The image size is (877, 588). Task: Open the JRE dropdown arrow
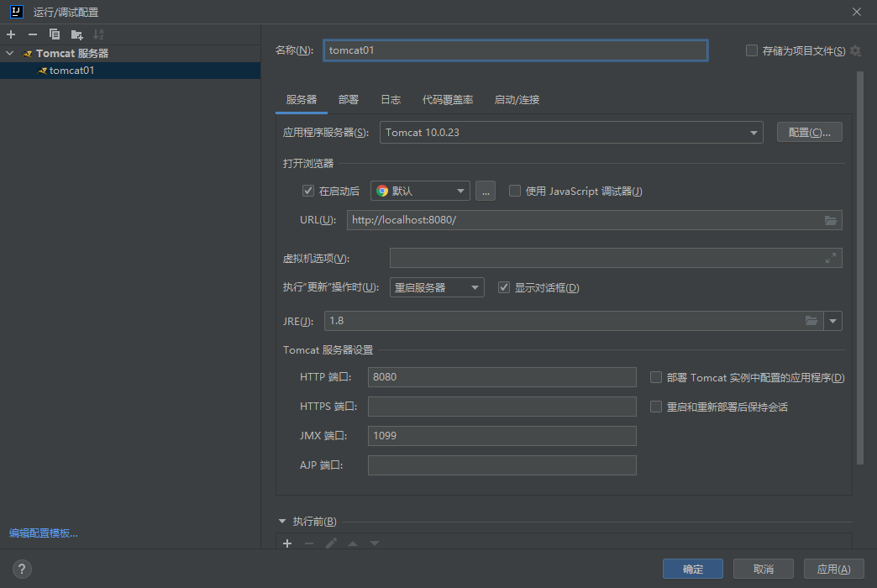(832, 321)
